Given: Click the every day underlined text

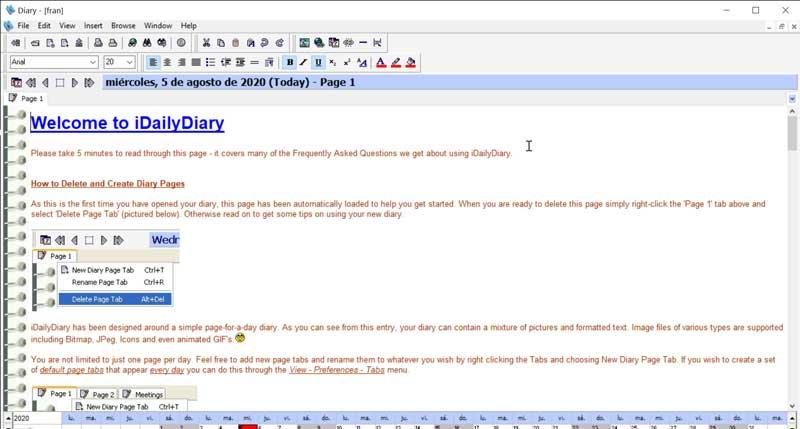Looking at the screenshot, I should coord(167,370).
